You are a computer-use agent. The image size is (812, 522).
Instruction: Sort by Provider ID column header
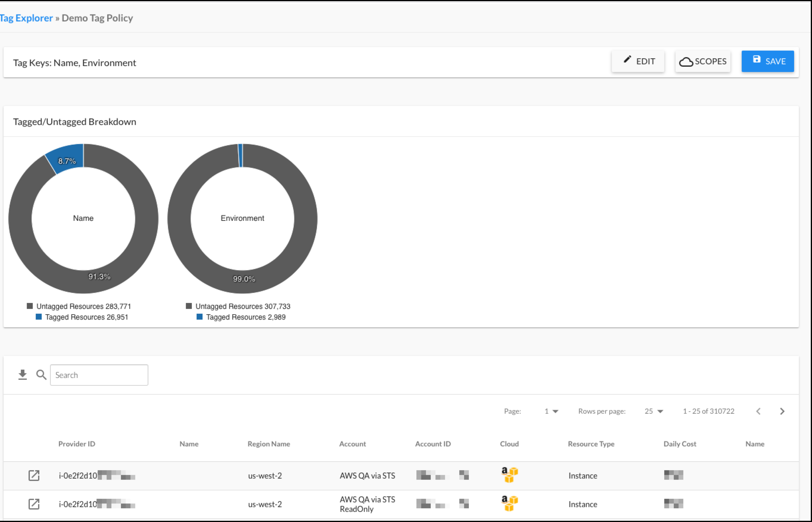click(77, 444)
